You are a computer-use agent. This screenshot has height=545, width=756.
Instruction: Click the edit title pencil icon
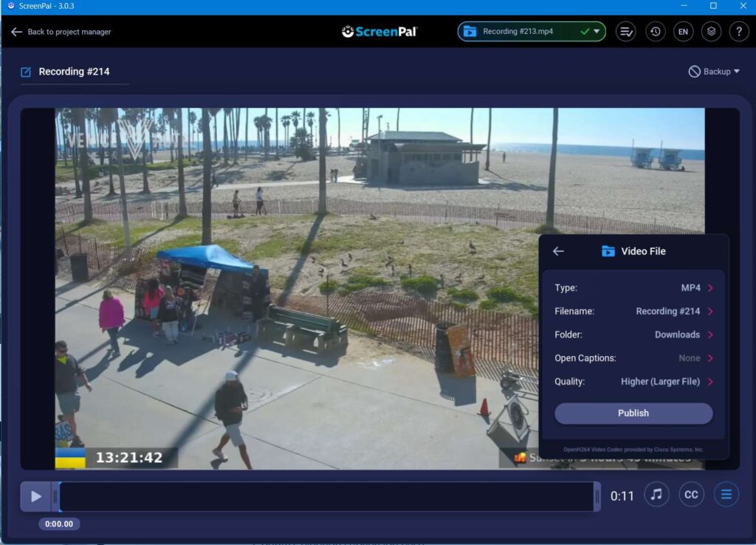(x=27, y=72)
